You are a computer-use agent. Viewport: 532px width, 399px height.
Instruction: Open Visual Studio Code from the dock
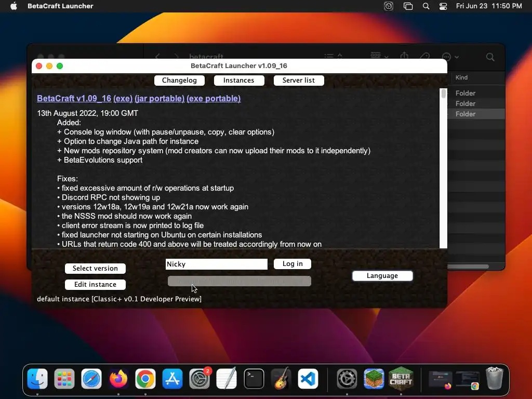click(308, 378)
